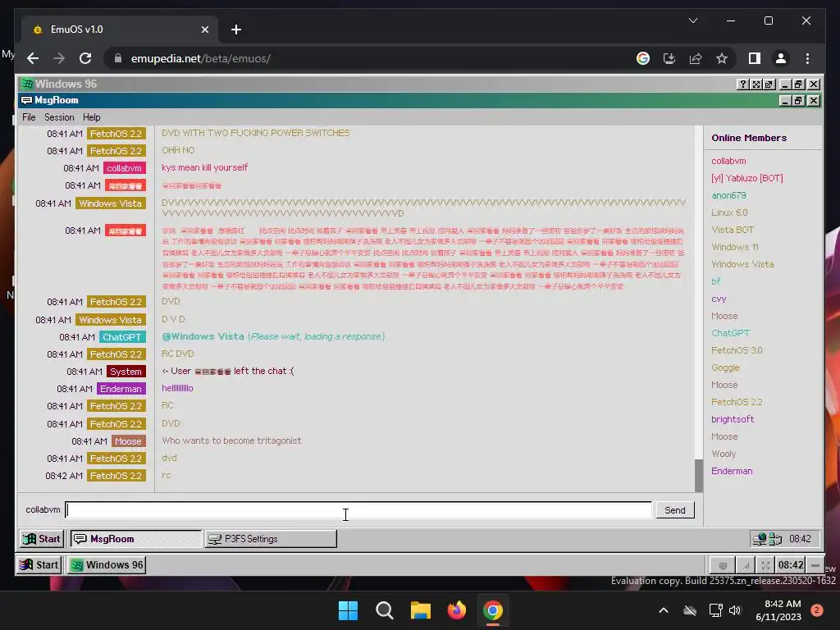Click the dash button at EmuOS tray end
The height and width of the screenshot is (630, 840).
815,565
